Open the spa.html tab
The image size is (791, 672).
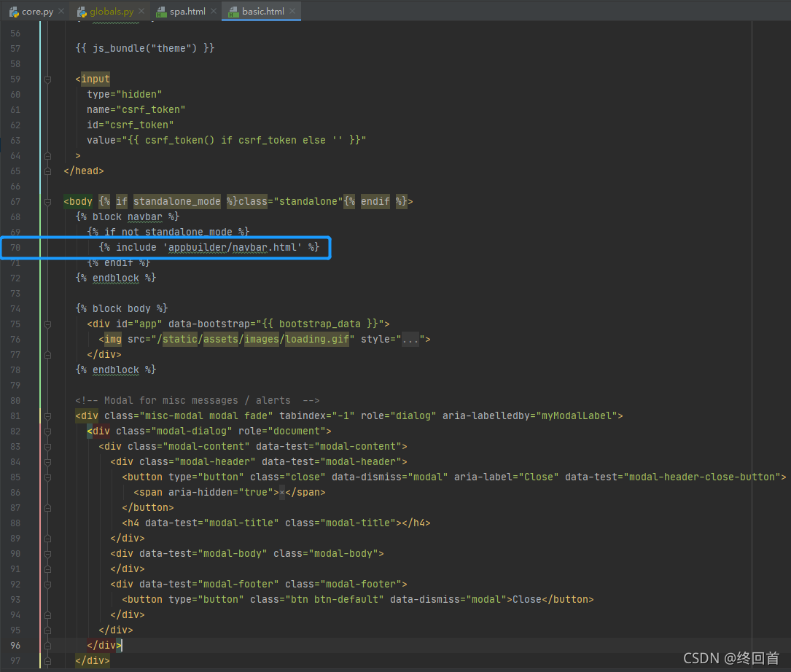click(x=187, y=11)
